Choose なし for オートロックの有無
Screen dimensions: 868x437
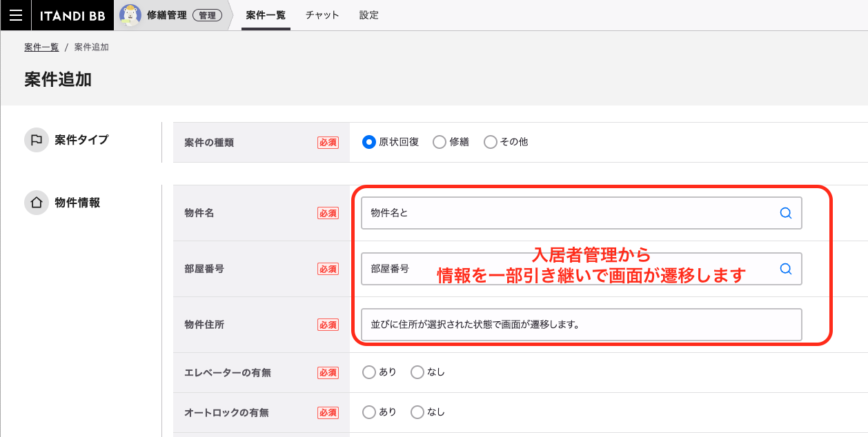[417, 412]
